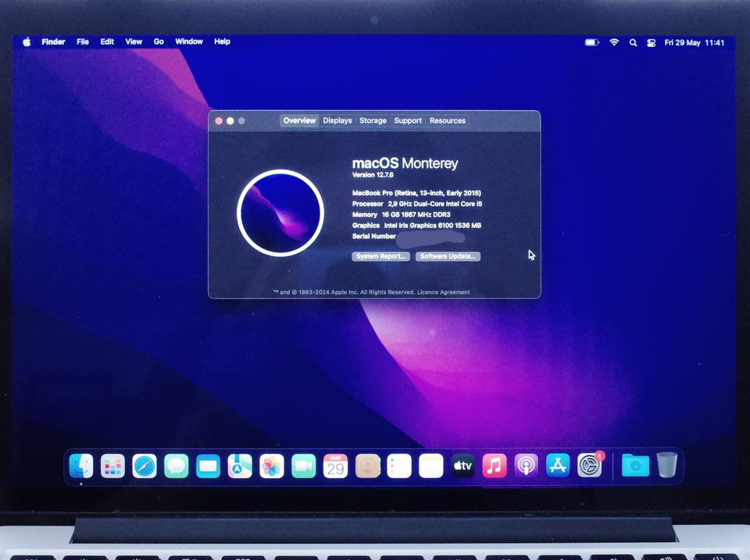This screenshot has height=560, width=750.
Task: Click the Processor 2,9 GHz Dual-Core line
Action: pos(417,204)
